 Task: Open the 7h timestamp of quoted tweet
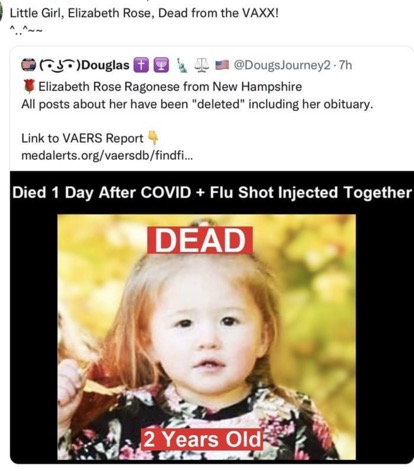pos(345,65)
